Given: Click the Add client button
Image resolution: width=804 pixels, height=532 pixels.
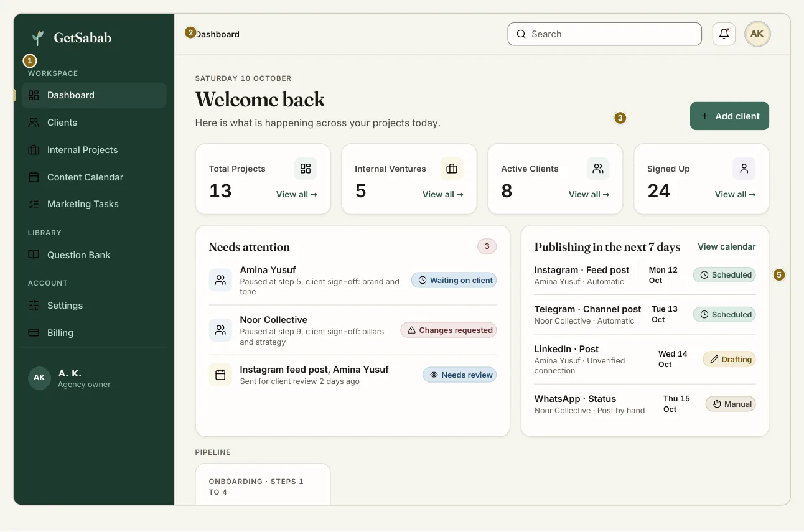Looking at the screenshot, I should (x=729, y=116).
